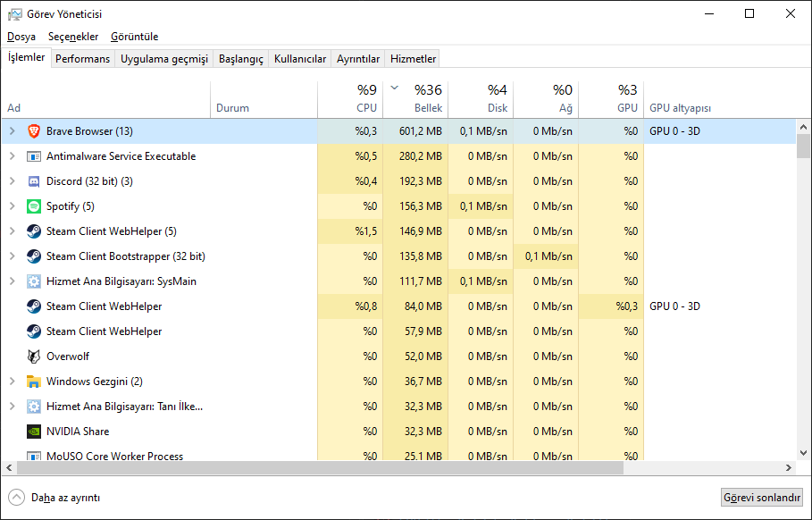Expand Windows Gezgini (2) group
This screenshot has height=520, width=812.
point(13,382)
